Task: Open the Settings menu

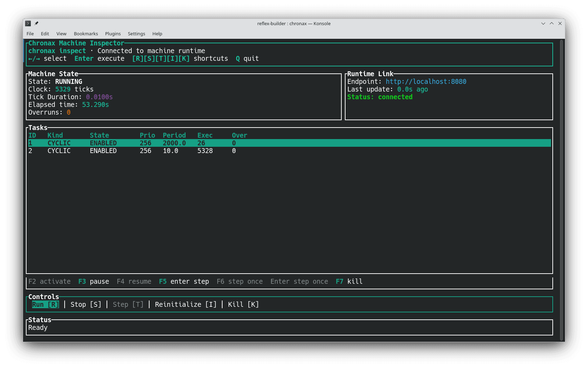Action: (136, 34)
